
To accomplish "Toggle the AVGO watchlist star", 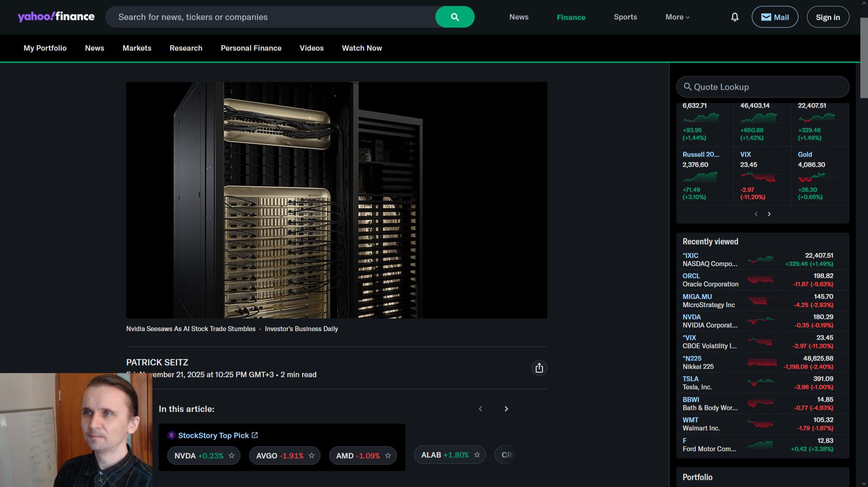I will (x=311, y=456).
